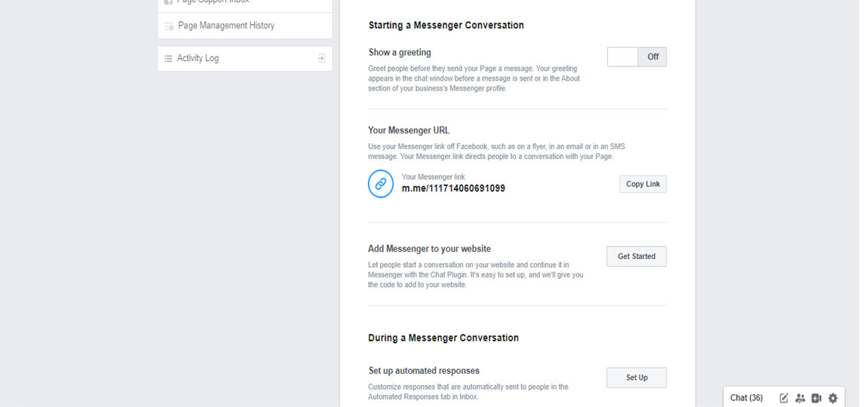Click the Activity Log list icon

(168, 58)
